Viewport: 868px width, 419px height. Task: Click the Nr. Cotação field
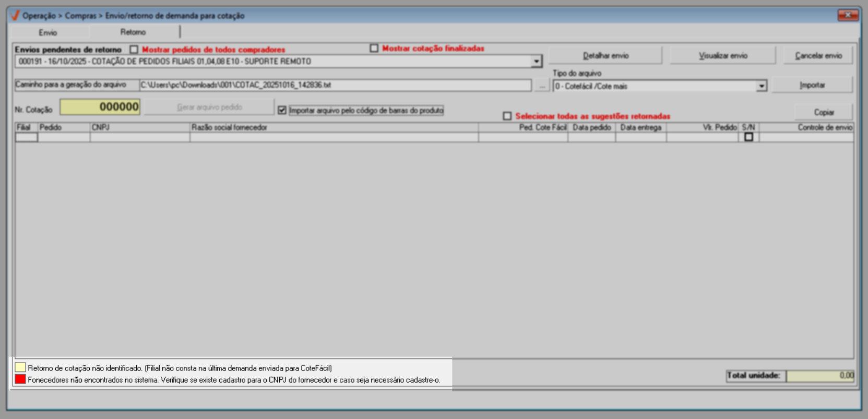[100, 107]
